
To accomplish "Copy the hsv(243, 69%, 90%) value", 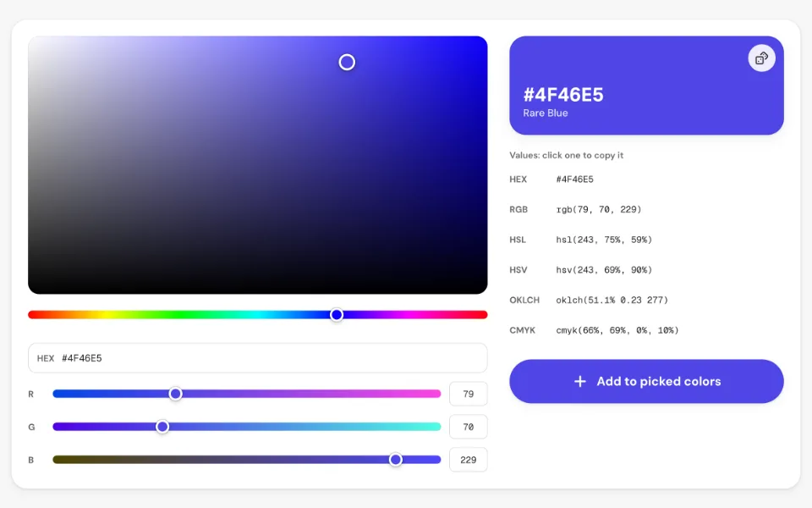I will pos(604,269).
